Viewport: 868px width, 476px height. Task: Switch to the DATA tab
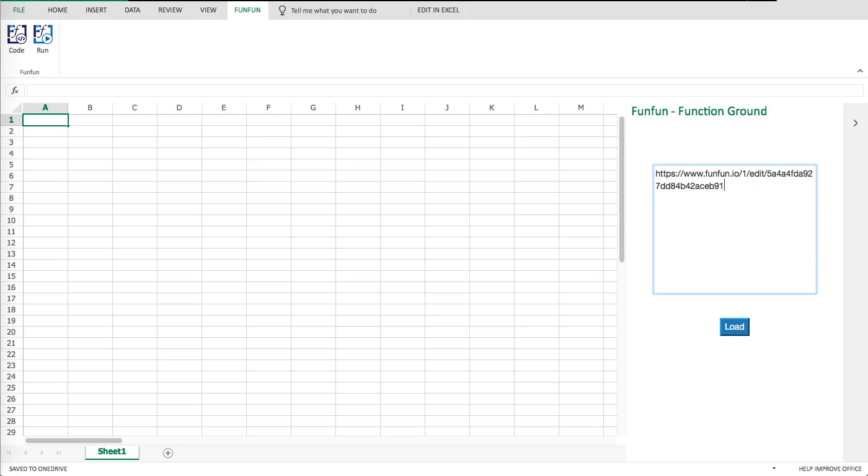(133, 10)
